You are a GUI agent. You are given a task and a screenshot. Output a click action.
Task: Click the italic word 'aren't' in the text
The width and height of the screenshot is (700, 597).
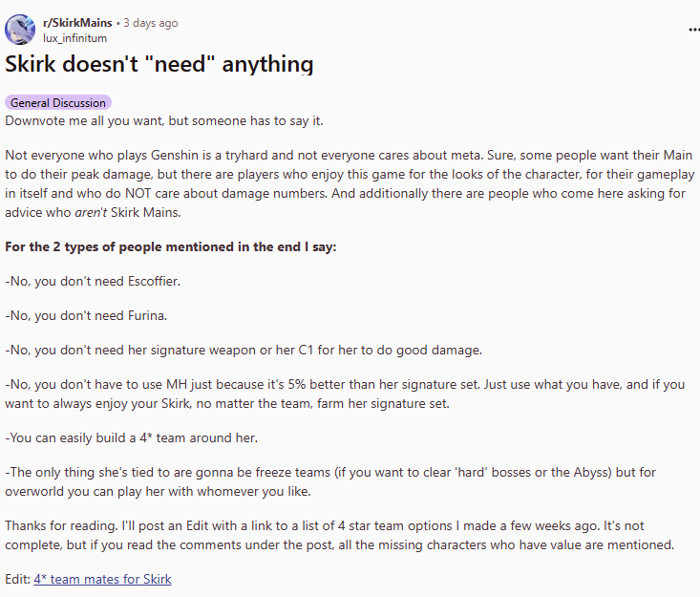91,213
